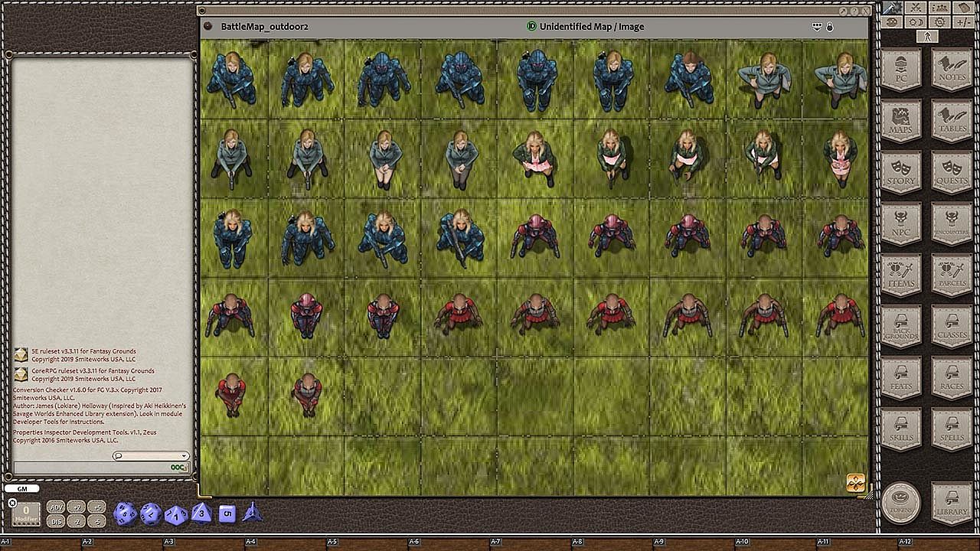Pick the d4 die
The height and width of the screenshot is (551, 980).
tap(252, 513)
